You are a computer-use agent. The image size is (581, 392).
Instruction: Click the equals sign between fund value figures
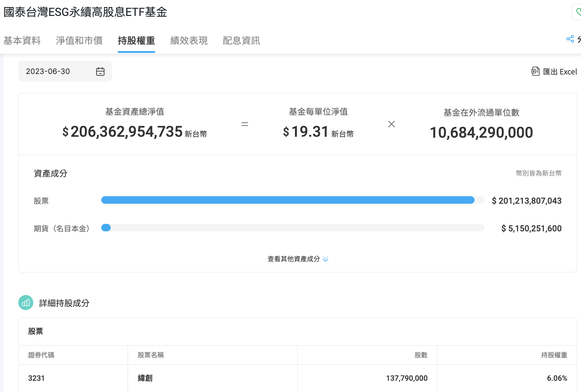point(244,125)
